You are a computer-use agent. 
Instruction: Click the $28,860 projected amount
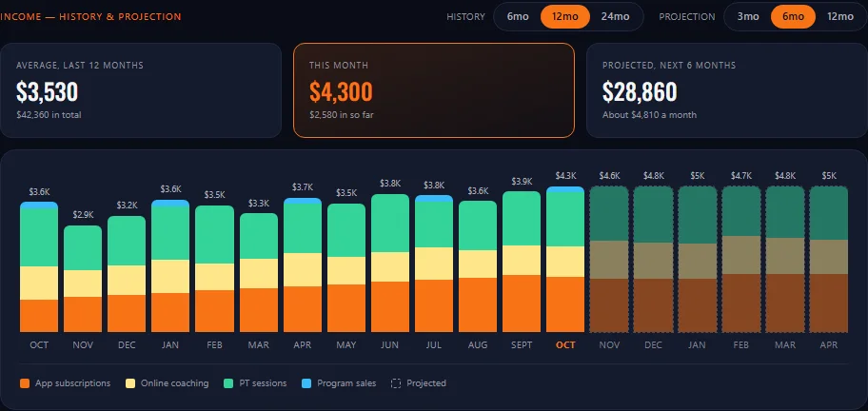[640, 92]
